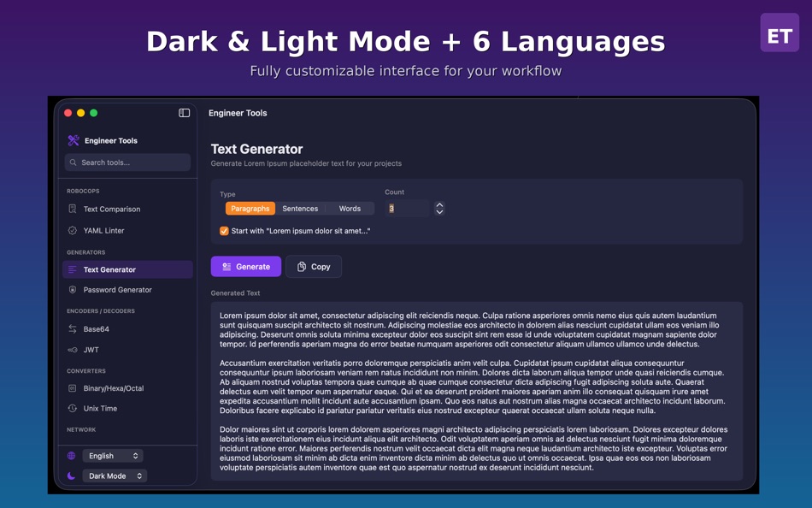The height and width of the screenshot is (508, 812).
Task: Click the NETWORK section header
Action: pyautogui.click(x=81, y=429)
